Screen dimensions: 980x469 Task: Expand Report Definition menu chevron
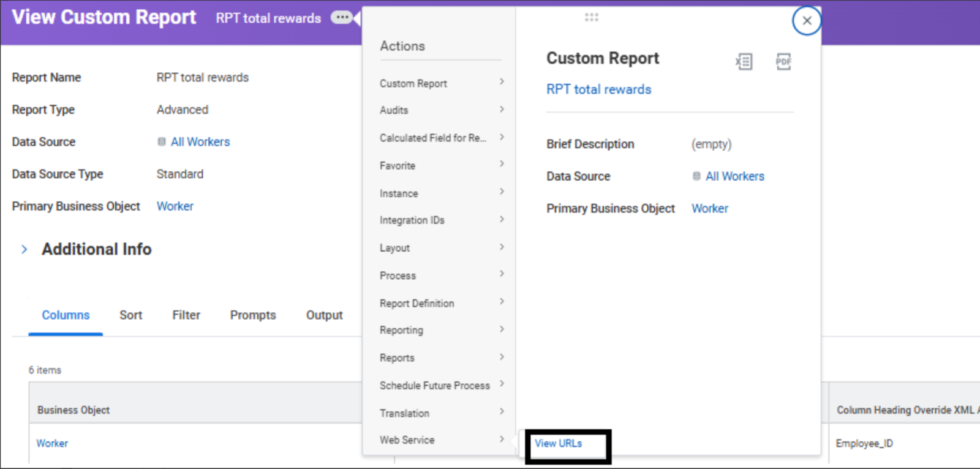click(502, 301)
